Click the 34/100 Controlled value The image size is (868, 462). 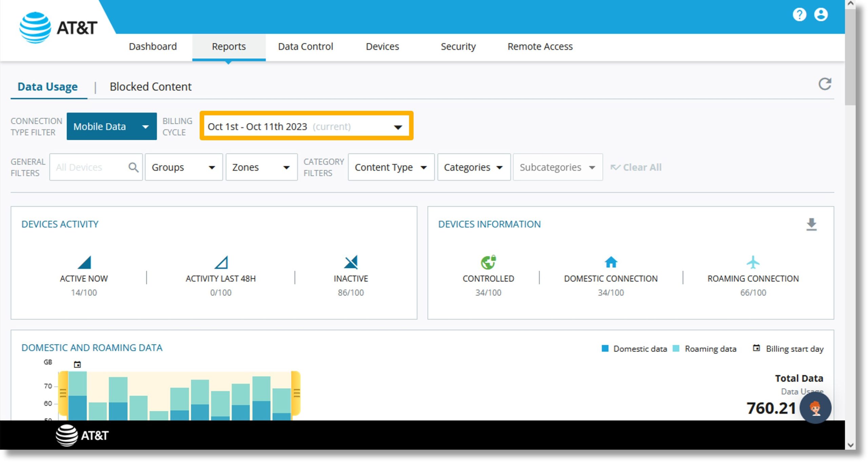(x=488, y=293)
